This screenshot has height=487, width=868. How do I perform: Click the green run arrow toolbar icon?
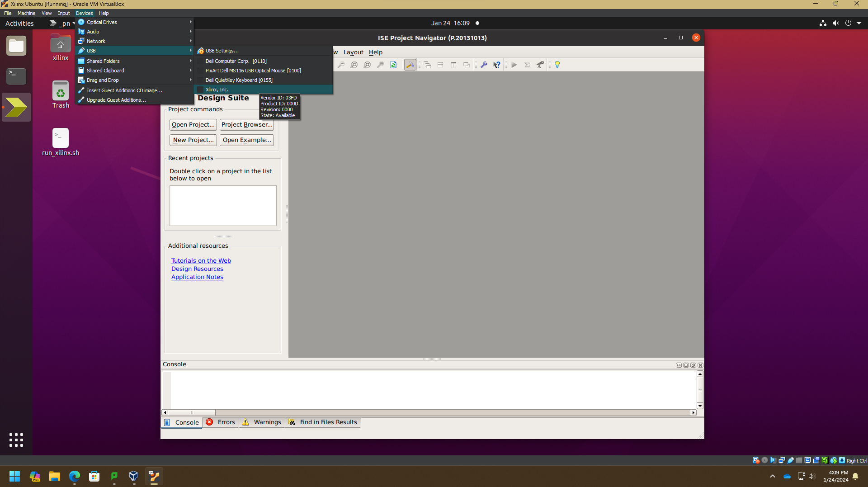click(514, 65)
